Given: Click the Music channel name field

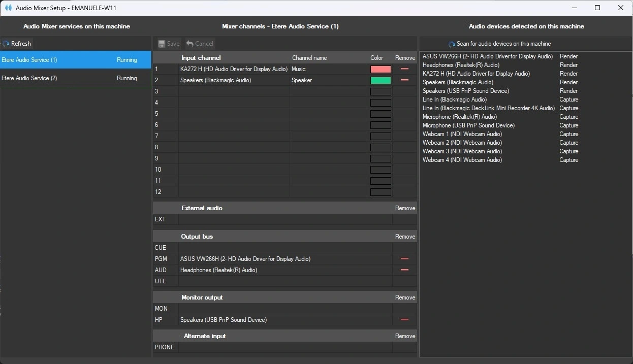Looking at the screenshot, I should point(328,69).
